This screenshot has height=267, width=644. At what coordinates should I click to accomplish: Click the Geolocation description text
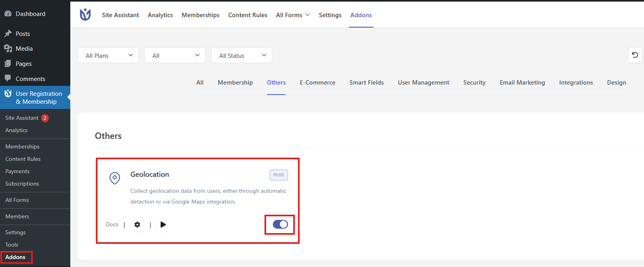(208, 196)
